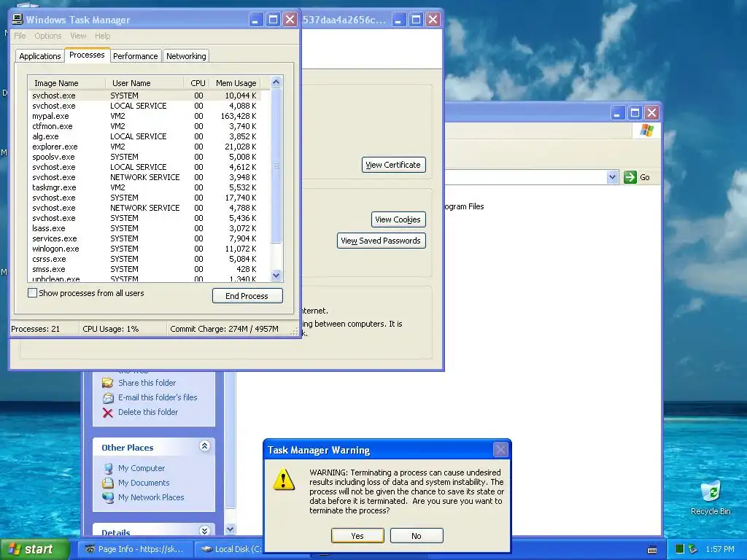Screen dimensions: 747x560
Task: Click View Saved Passwords button
Action: (x=381, y=241)
